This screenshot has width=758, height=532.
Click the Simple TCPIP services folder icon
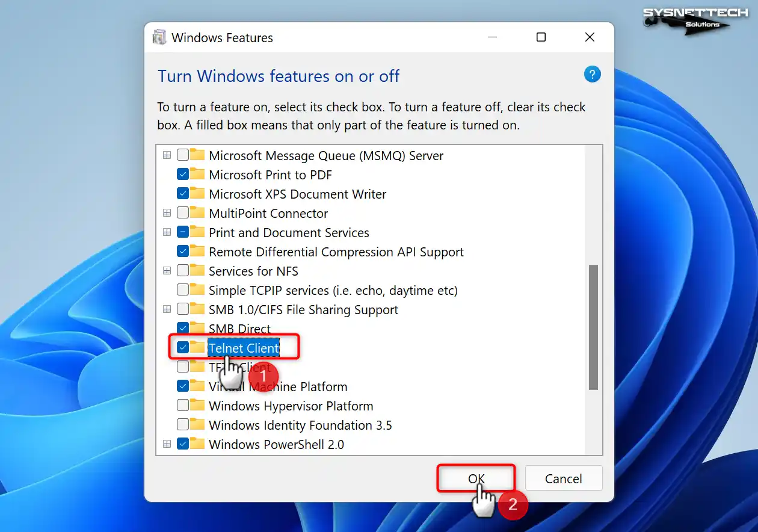coord(197,290)
